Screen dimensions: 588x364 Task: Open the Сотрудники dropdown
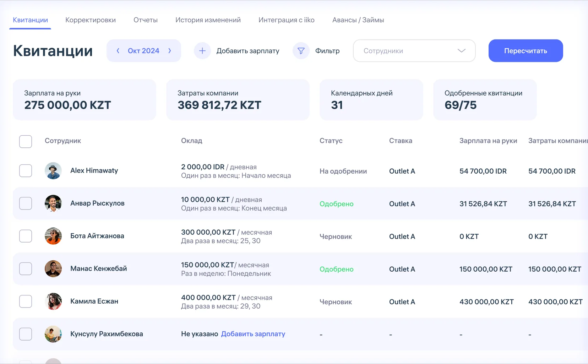pyautogui.click(x=414, y=51)
